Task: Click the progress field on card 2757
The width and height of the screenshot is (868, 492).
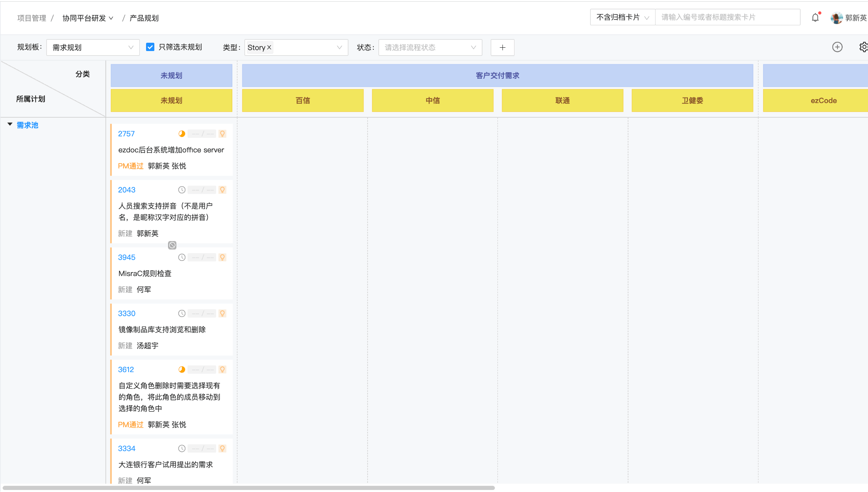Action: pos(202,134)
